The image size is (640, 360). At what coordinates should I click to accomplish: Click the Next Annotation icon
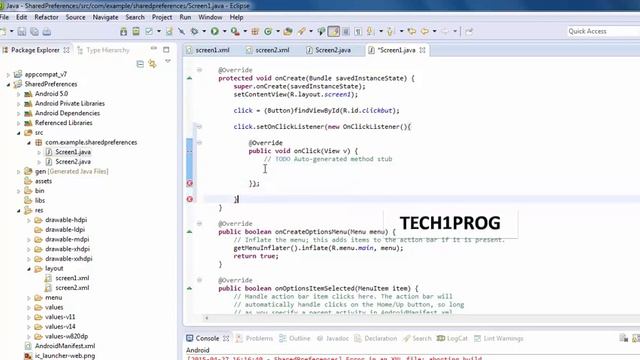(x=371, y=31)
